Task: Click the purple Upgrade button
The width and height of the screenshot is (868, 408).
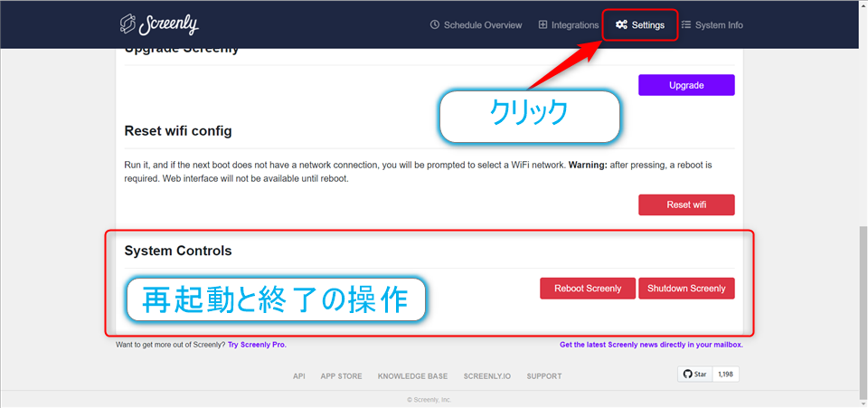Action: (686, 85)
